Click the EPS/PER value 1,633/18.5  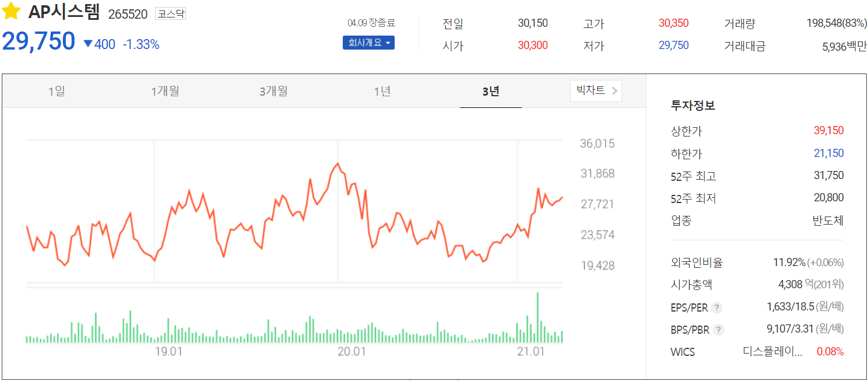(x=790, y=306)
